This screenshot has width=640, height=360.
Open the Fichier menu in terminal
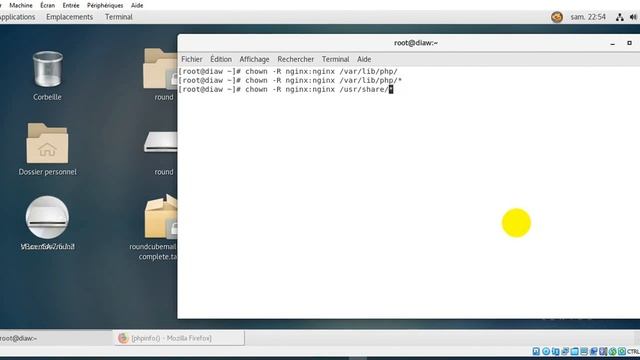click(x=191, y=59)
